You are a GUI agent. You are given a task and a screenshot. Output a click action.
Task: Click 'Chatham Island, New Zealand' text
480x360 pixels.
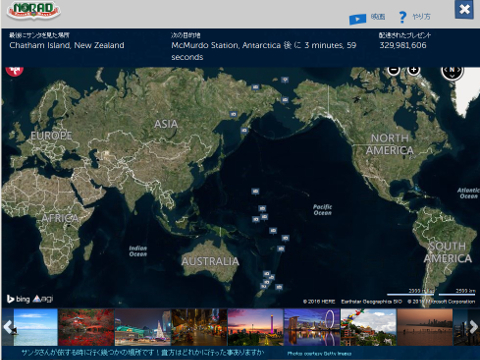click(x=67, y=45)
